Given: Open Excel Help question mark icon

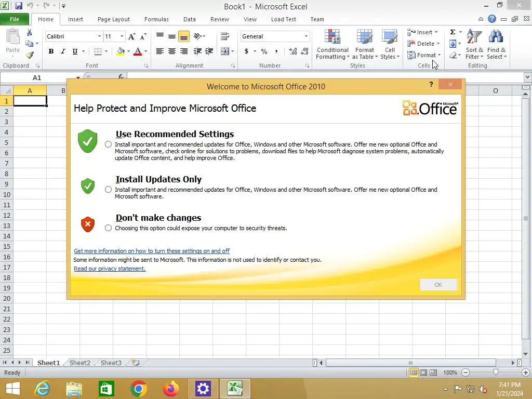Looking at the screenshot, I should (491, 19).
